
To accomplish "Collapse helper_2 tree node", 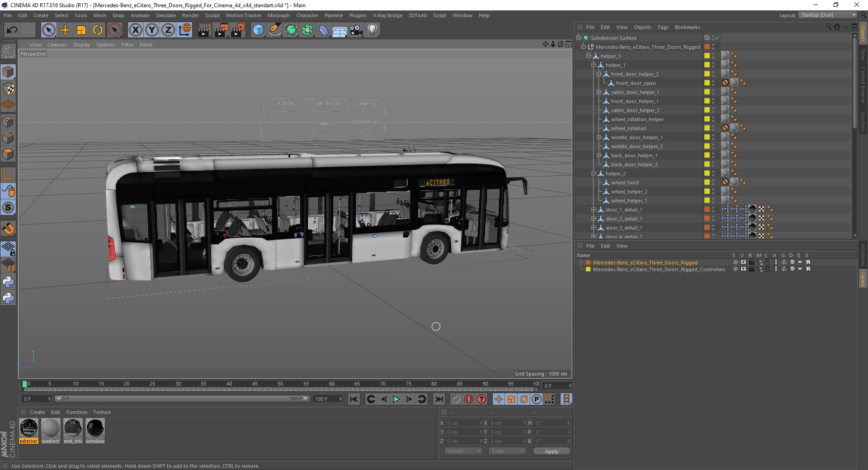I will tap(594, 174).
